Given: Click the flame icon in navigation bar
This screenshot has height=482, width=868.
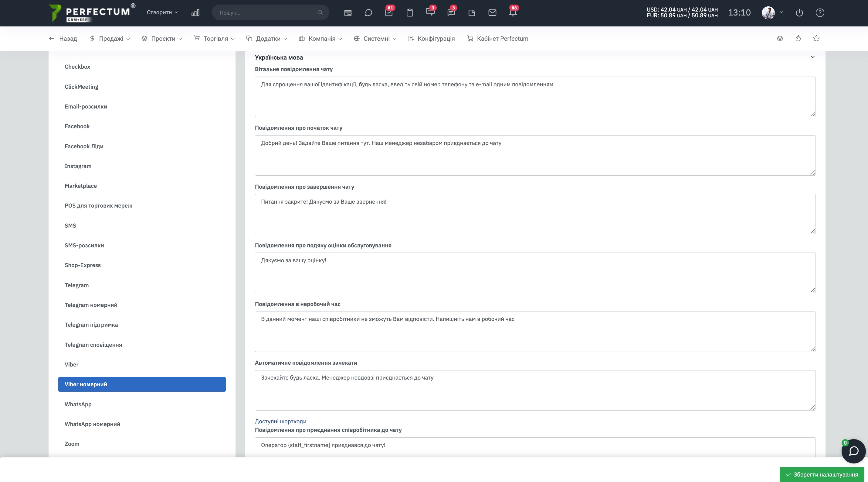Looking at the screenshot, I should click(798, 39).
